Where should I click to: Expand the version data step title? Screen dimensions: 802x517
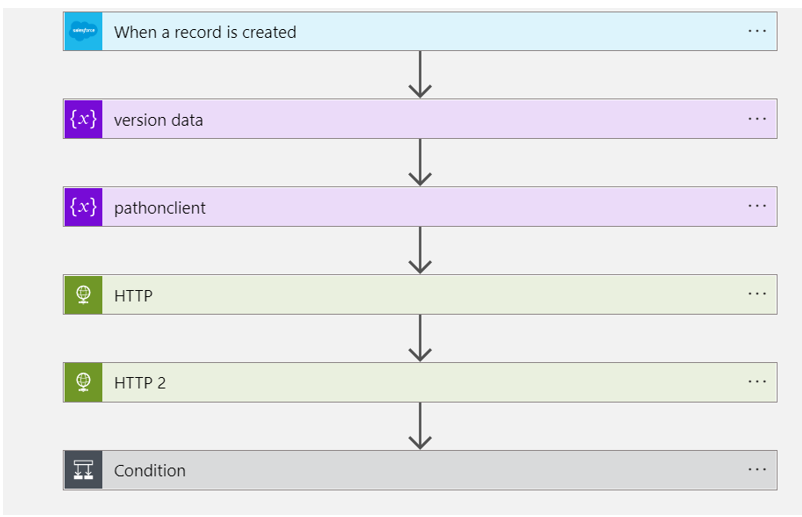coord(158,120)
